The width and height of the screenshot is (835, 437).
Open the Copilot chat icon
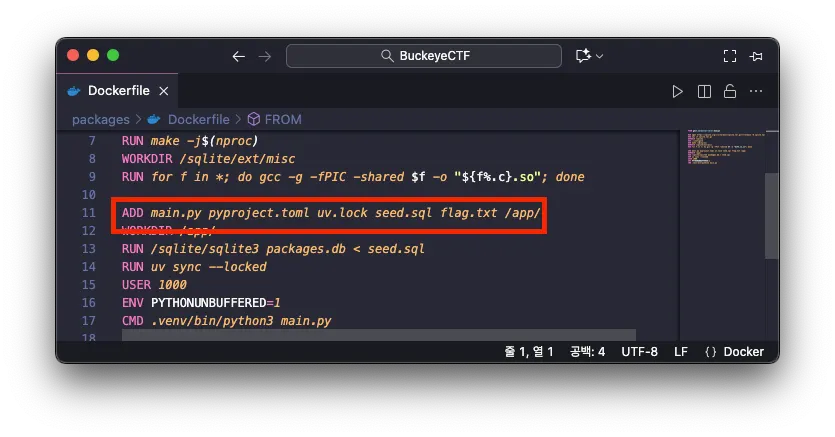click(x=583, y=56)
